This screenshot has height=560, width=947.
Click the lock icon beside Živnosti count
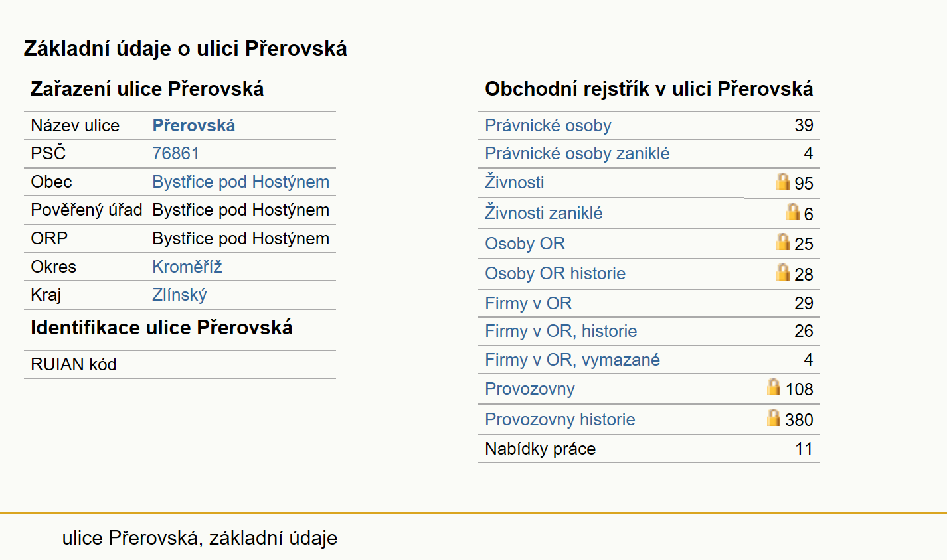tap(783, 181)
